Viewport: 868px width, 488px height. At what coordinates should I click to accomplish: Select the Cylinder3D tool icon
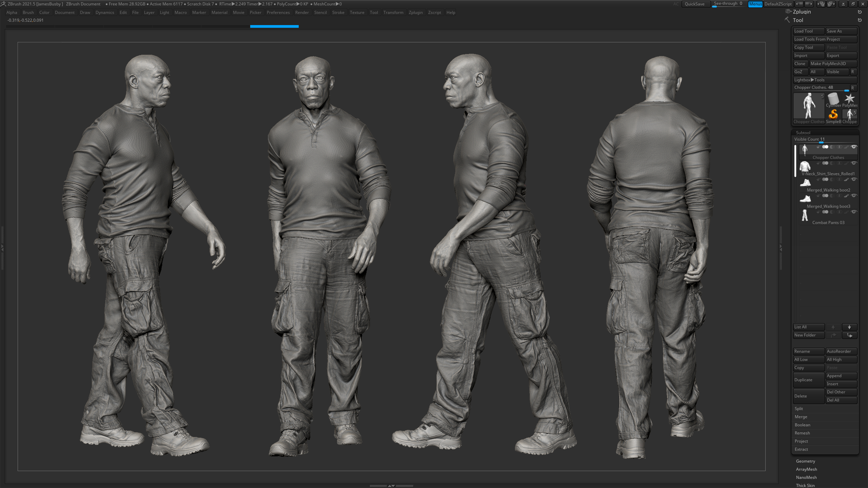click(833, 99)
